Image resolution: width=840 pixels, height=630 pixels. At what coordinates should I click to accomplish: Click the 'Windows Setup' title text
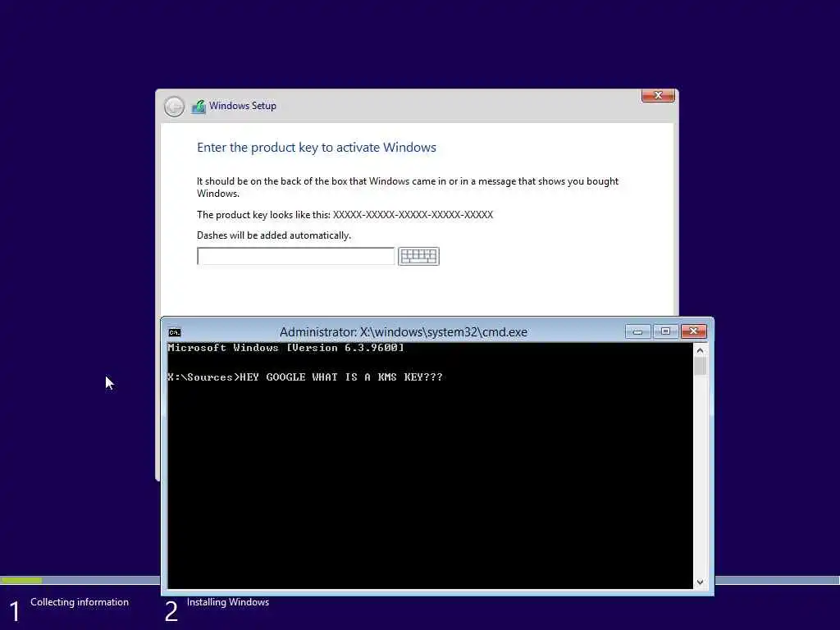pyautogui.click(x=243, y=106)
